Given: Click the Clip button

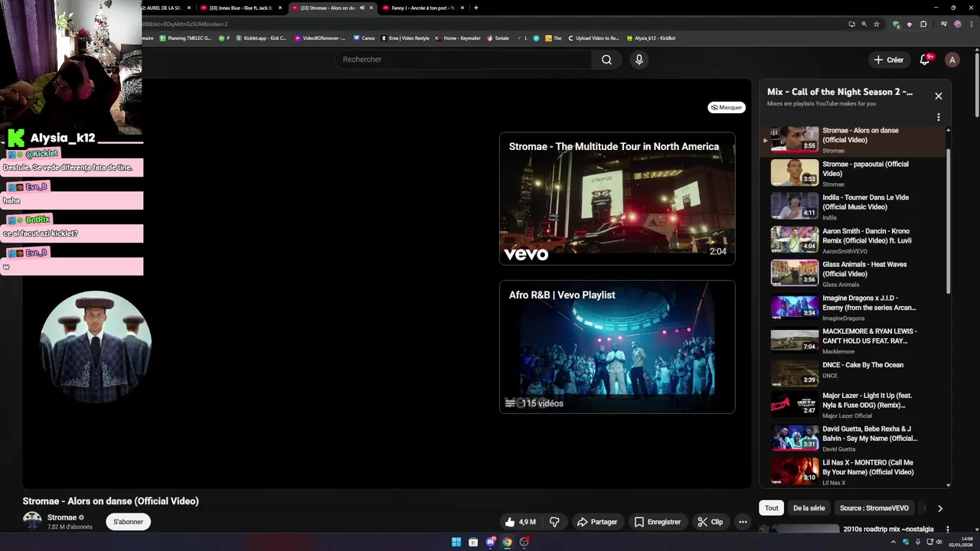Looking at the screenshot, I should click(x=710, y=522).
